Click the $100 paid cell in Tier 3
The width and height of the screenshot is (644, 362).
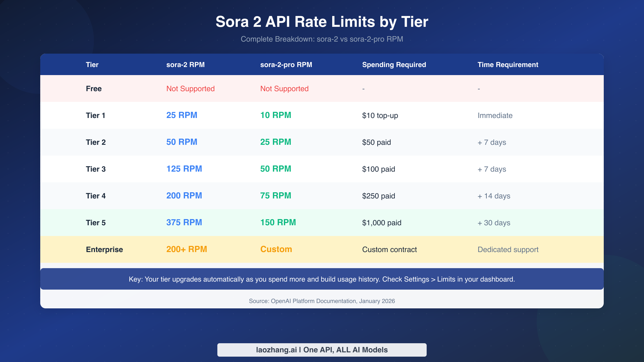click(x=379, y=169)
